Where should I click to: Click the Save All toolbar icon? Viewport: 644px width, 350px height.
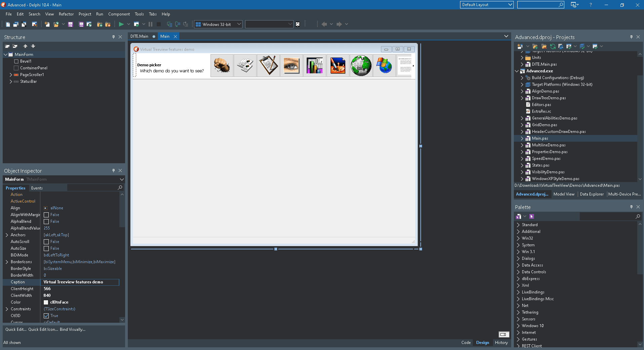tap(81, 24)
